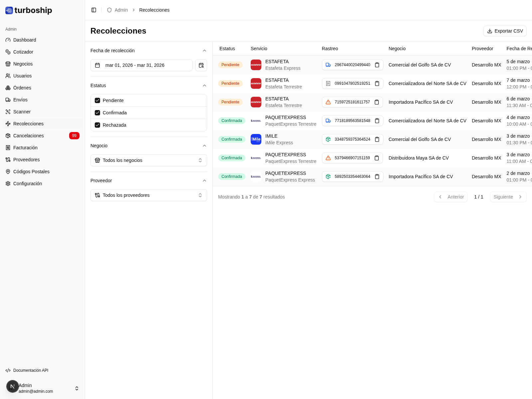Image resolution: width=532 pixels, height=399 pixels.
Task: Click the date range input field
Action: click(x=141, y=65)
